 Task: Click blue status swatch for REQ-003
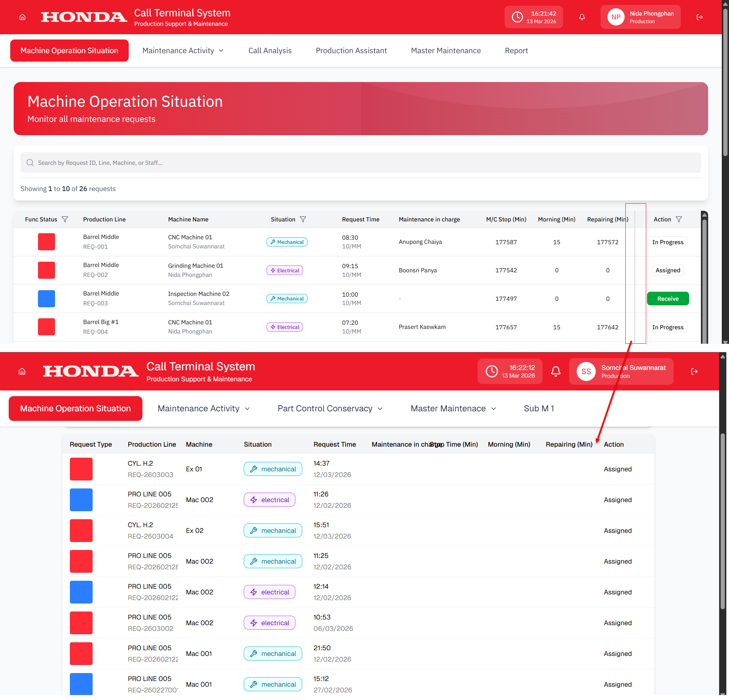[x=46, y=299]
